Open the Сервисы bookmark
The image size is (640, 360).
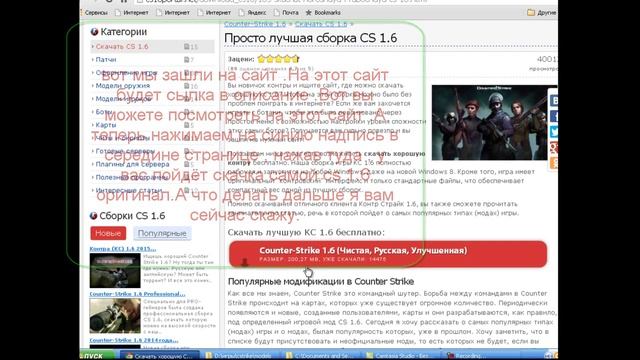click(x=95, y=13)
